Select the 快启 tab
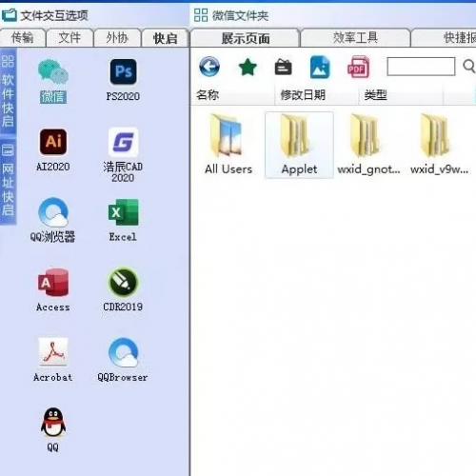 tap(165, 38)
